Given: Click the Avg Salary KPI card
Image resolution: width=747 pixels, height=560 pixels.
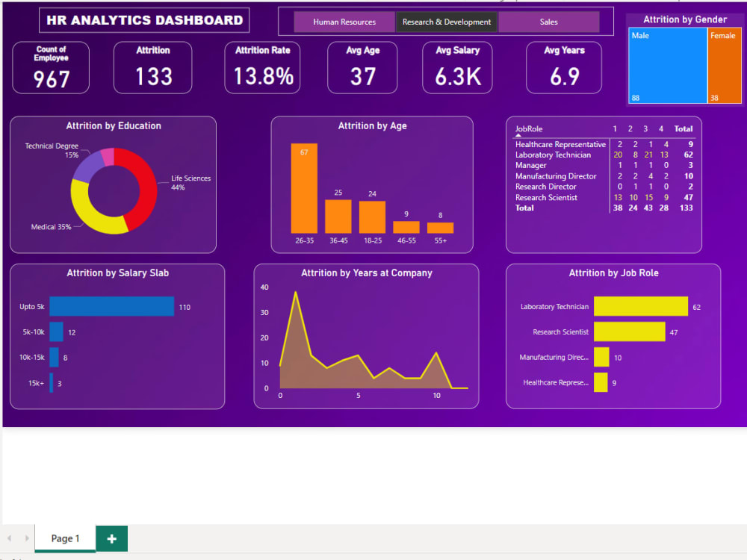Looking at the screenshot, I should pos(457,67).
